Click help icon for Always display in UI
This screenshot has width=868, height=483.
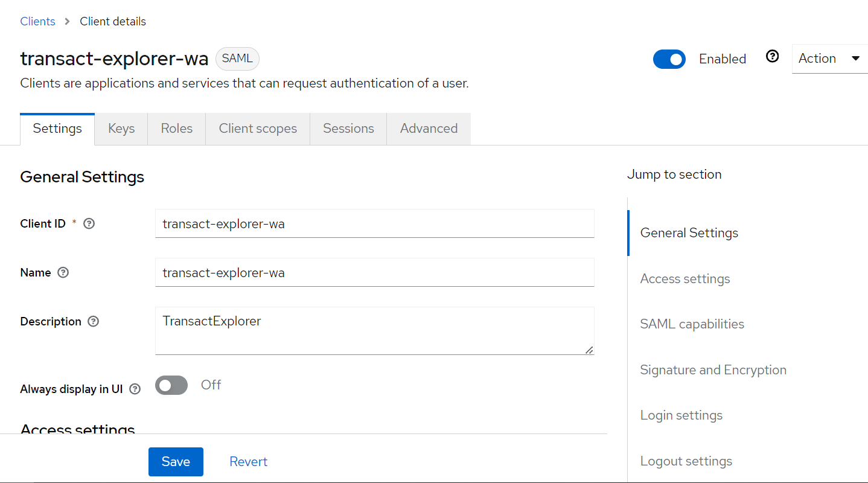pos(135,389)
